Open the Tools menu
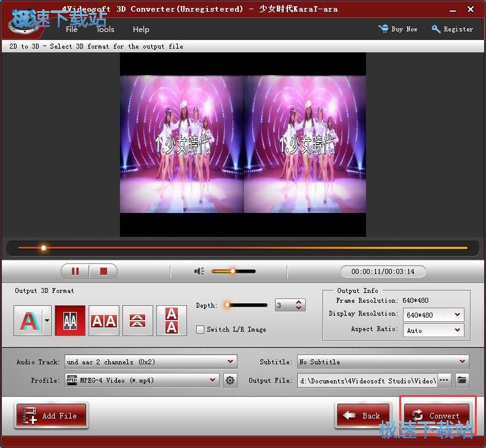486x448 pixels. (105, 30)
